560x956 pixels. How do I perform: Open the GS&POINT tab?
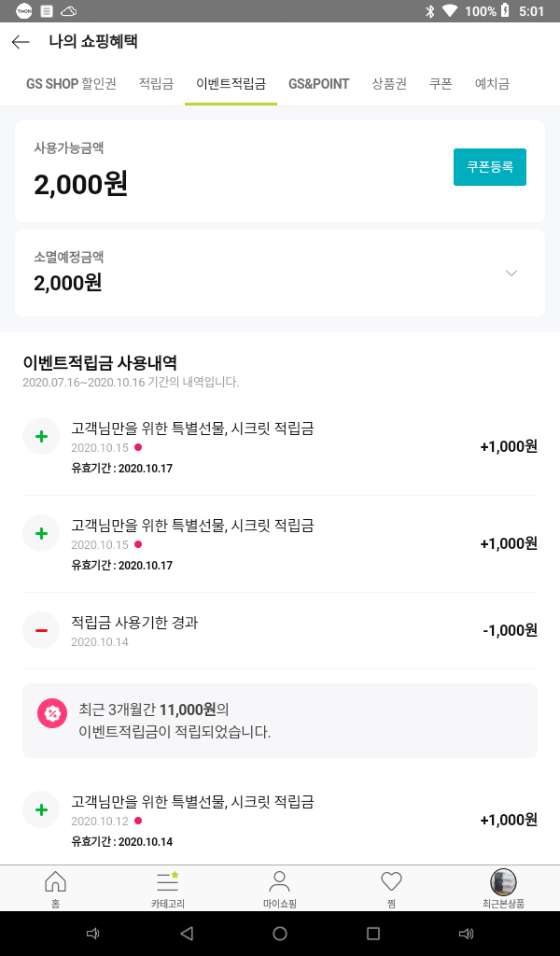pos(318,84)
